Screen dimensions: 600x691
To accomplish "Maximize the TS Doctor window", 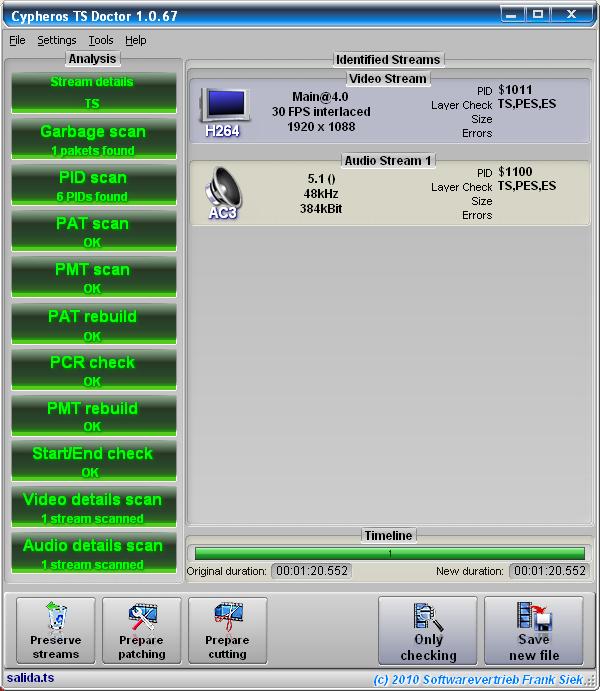I will (x=537, y=15).
